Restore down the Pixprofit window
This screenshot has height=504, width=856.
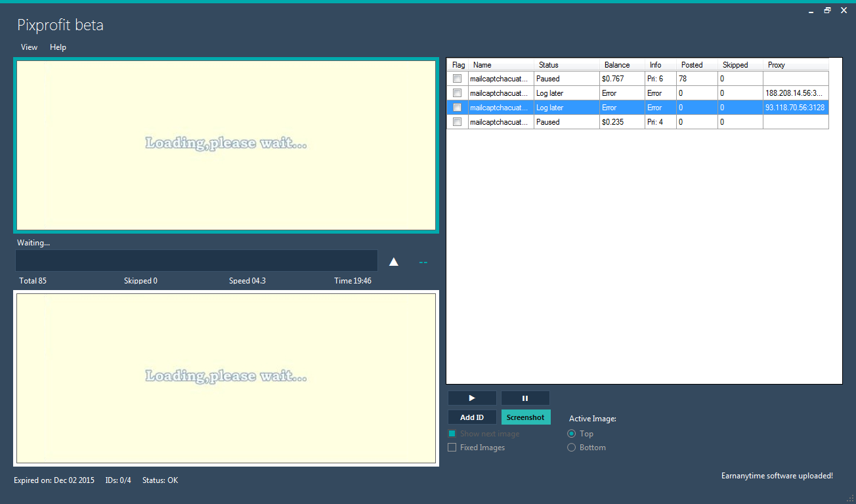827,10
